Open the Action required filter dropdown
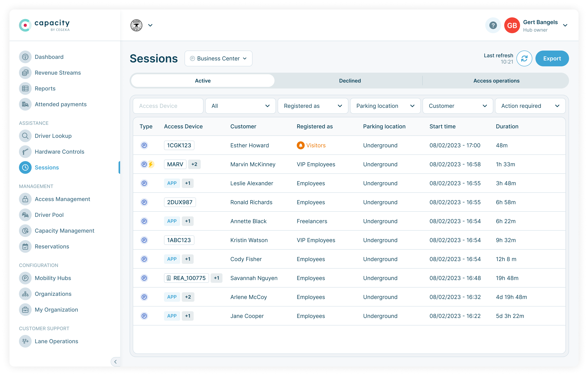 [530, 106]
